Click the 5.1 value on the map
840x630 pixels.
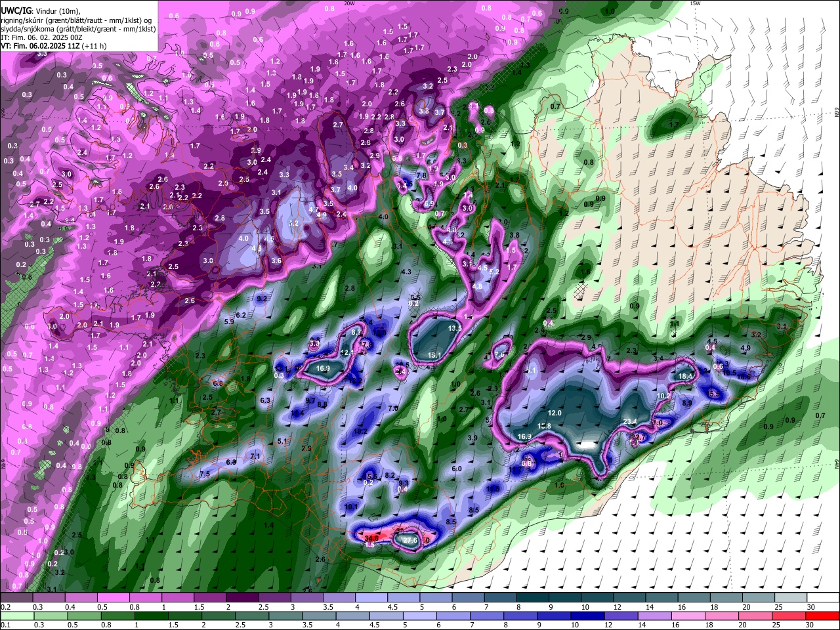coord(283,441)
